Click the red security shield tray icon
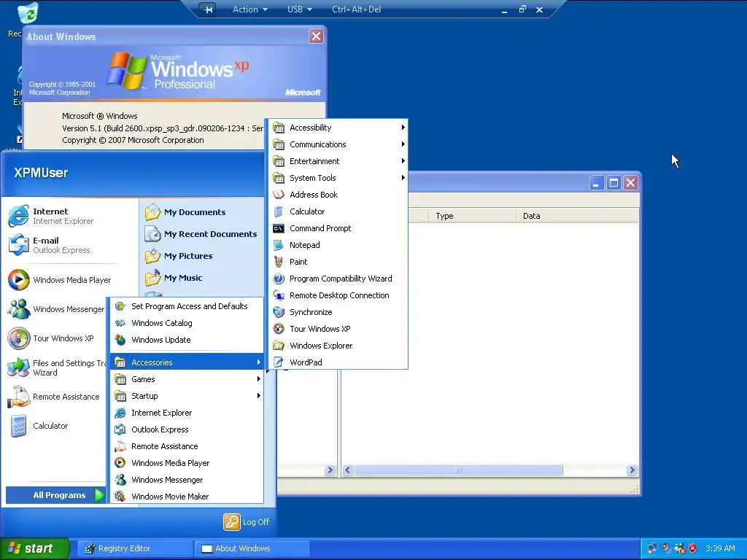 coord(692,548)
